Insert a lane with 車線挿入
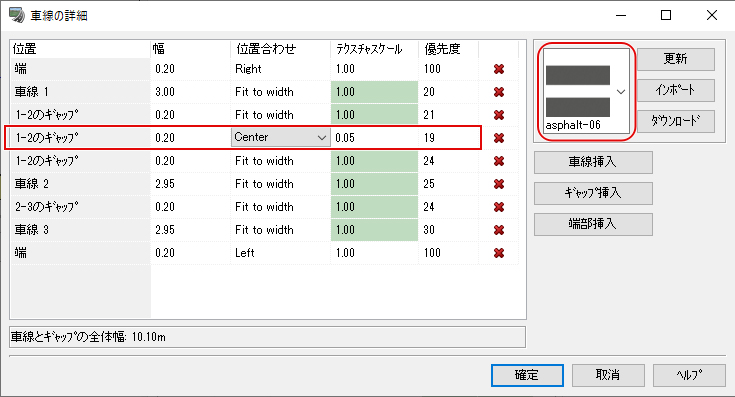Image resolution: width=735 pixels, height=397 pixels. [x=593, y=162]
